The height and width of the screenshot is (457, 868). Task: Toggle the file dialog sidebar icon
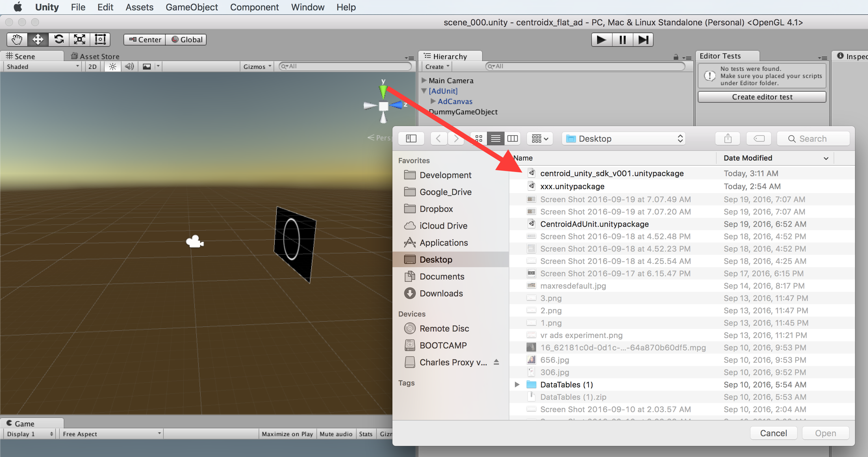[411, 138]
